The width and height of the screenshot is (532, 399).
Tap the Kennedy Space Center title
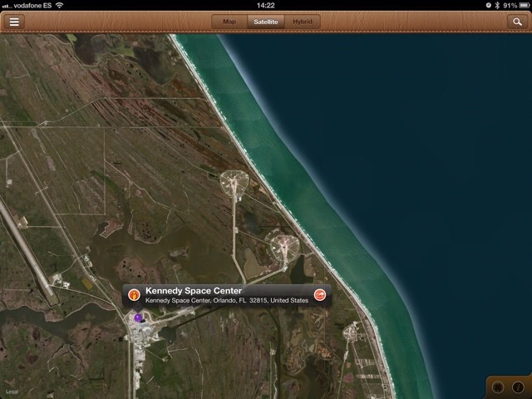(x=194, y=291)
